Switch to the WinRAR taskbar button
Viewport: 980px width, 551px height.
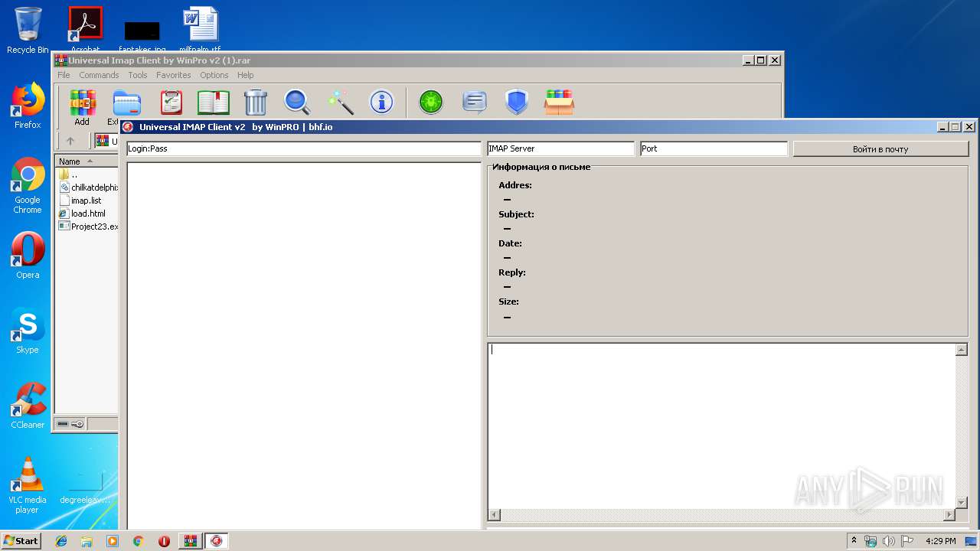click(190, 541)
